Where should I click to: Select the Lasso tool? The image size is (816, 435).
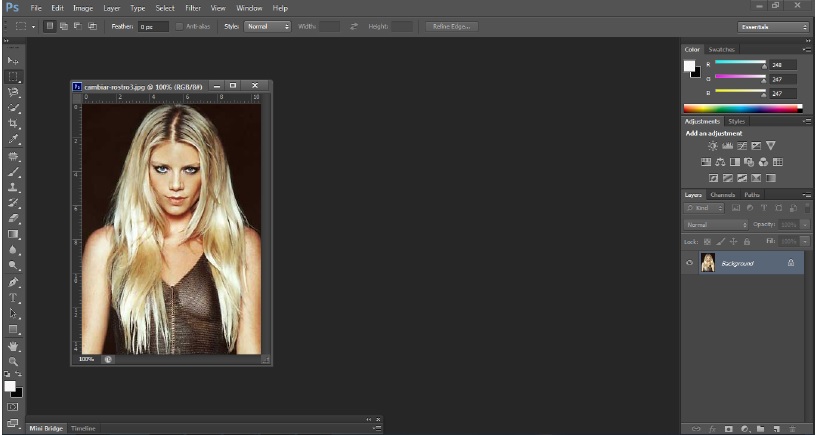(13, 91)
